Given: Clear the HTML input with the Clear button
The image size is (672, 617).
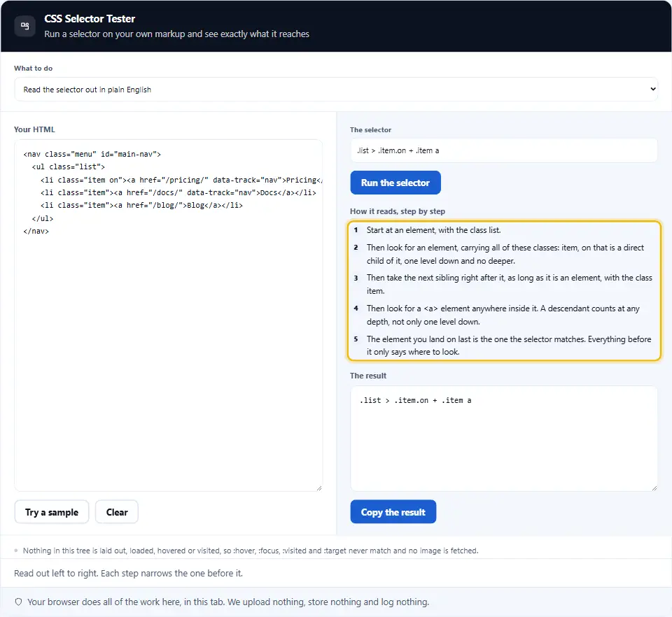Looking at the screenshot, I should pos(117,512).
